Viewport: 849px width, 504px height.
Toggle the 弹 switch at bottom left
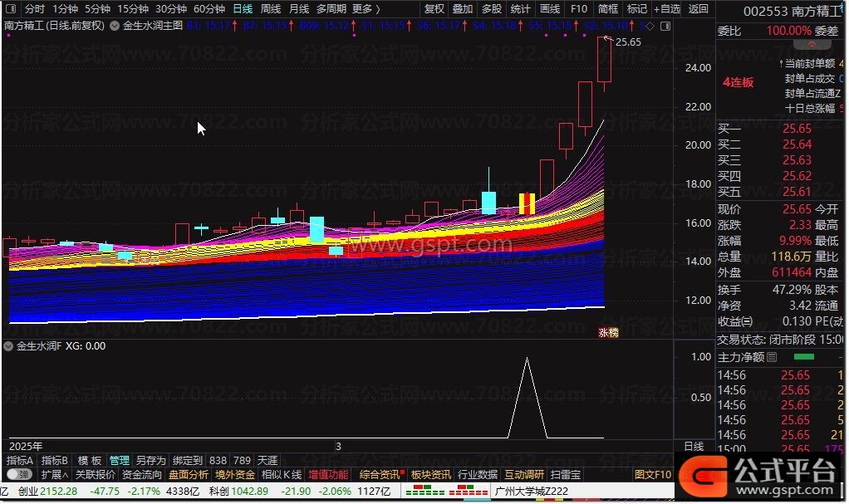(x=19, y=475)
